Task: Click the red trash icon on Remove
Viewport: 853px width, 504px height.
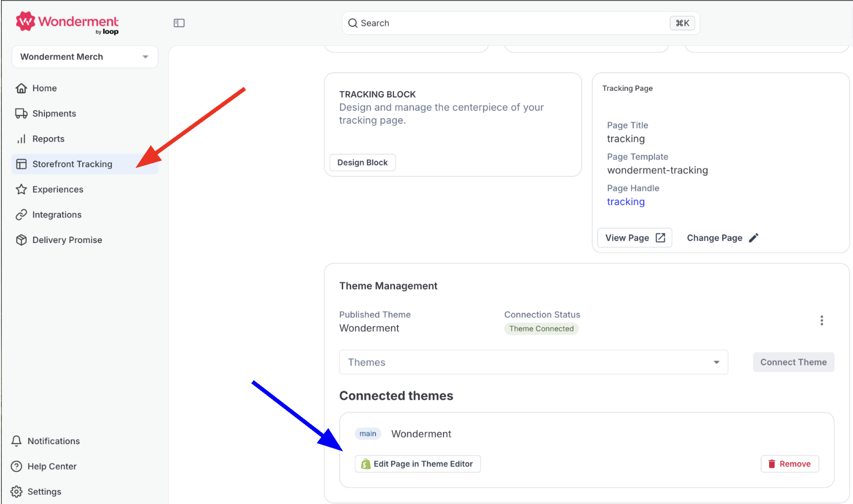Action: pos(772,464)
